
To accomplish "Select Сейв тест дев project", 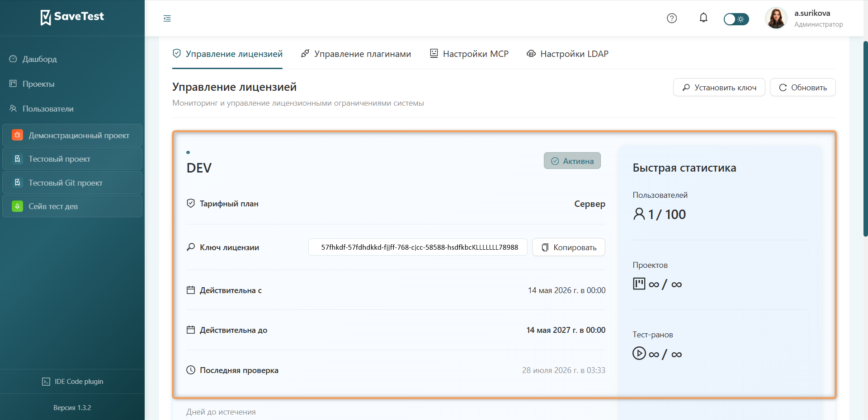I will pos(72,206).
